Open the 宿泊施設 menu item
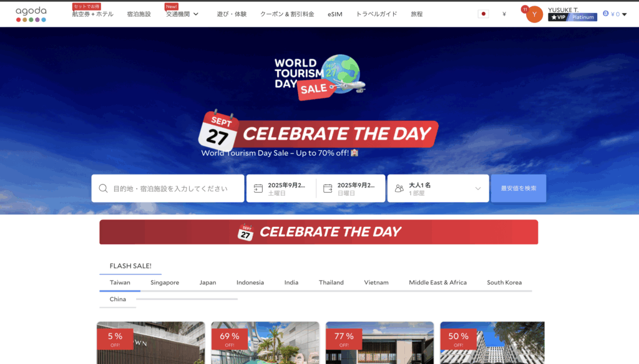Viewport: 639px width, 364px height. click(139, 14)
